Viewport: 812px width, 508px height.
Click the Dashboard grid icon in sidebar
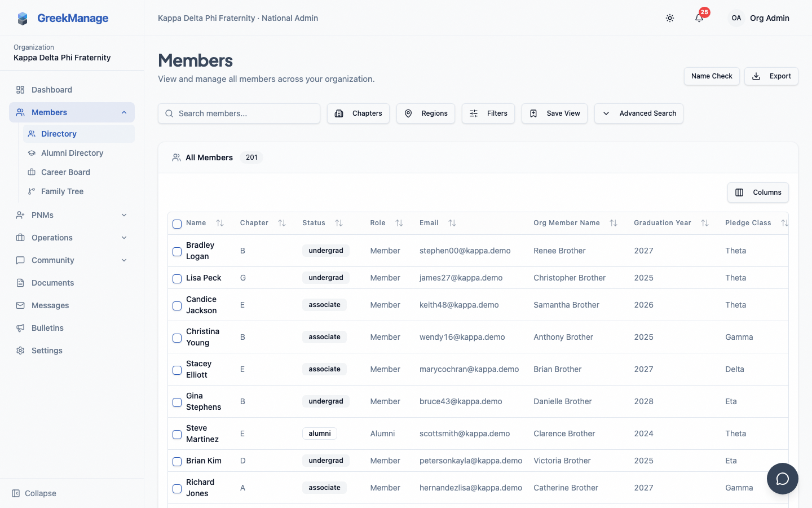tap(20, 90)
